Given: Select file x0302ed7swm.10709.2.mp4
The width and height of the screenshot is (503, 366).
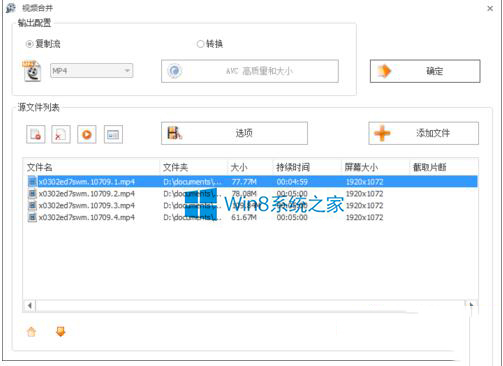Looking at the screenshot, I should (87, 194).
